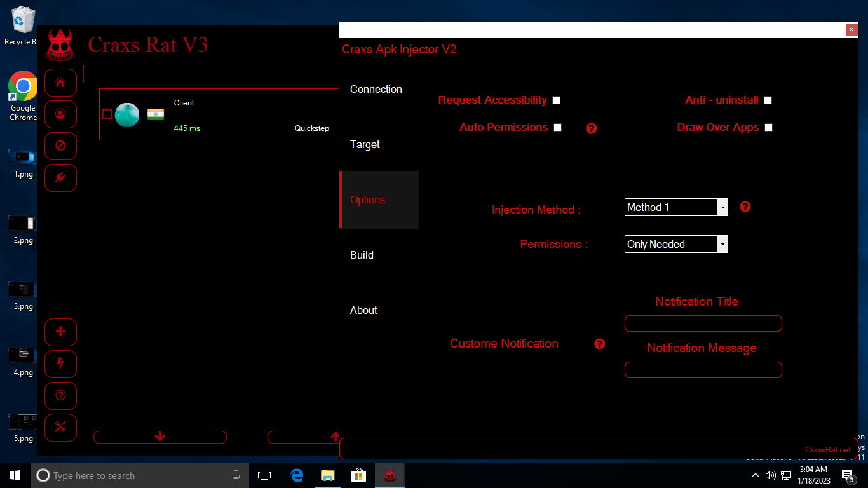Click the microphone icon in the search box
Viewport: 868px width, 488px height.
236,475
